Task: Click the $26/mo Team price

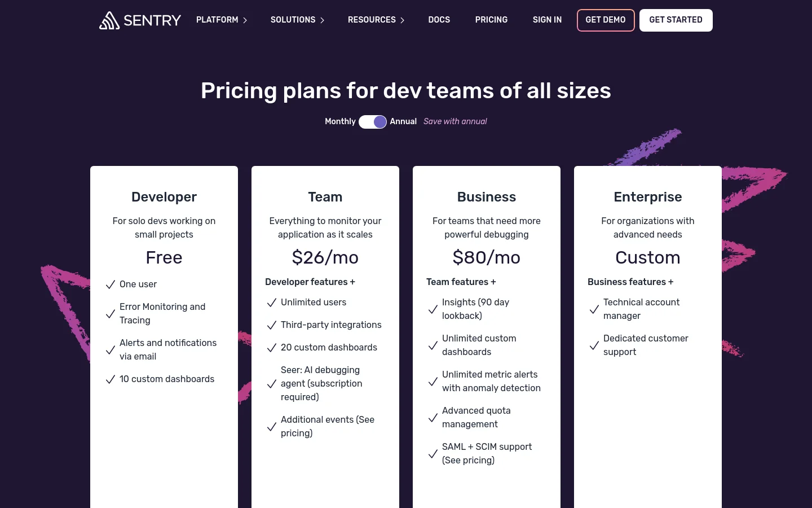Action: 325,257
